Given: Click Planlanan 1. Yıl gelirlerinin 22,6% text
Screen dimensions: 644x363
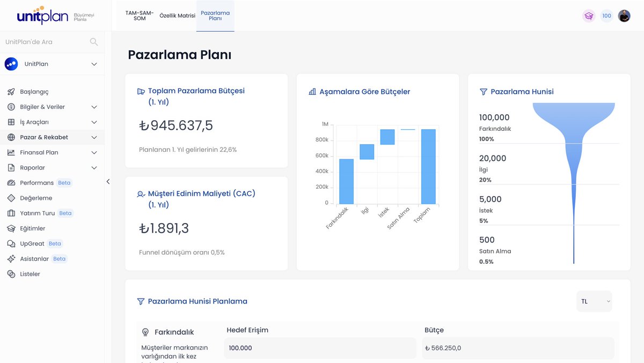Looking at the screenshot, I should coord(188,150).
